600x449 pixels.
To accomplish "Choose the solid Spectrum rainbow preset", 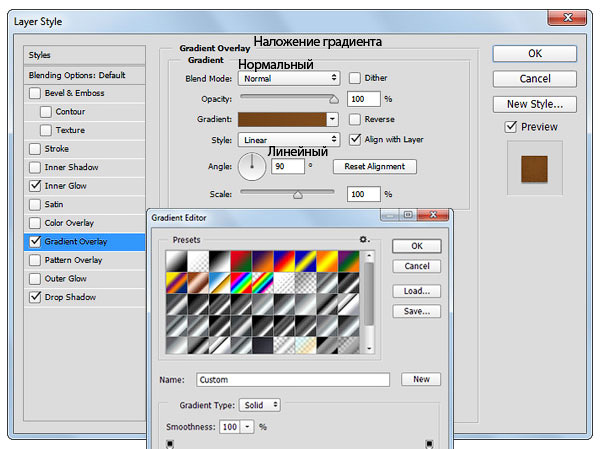I will 241,282.
